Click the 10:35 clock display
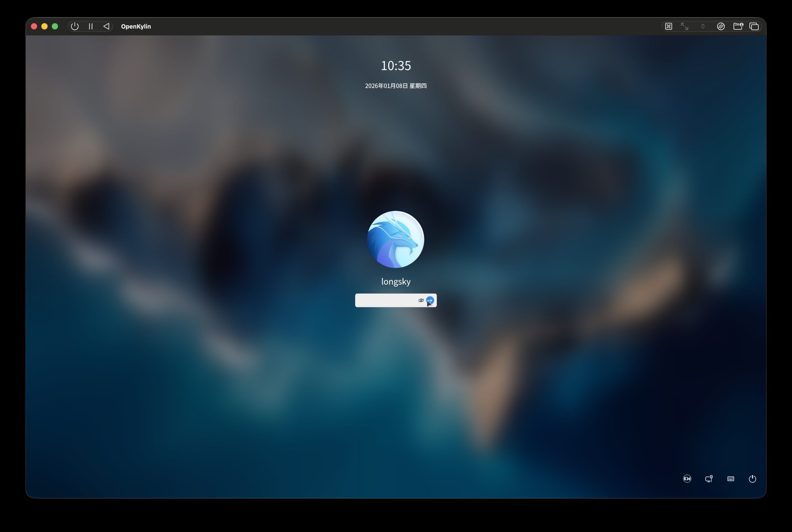 coord(396,66)
